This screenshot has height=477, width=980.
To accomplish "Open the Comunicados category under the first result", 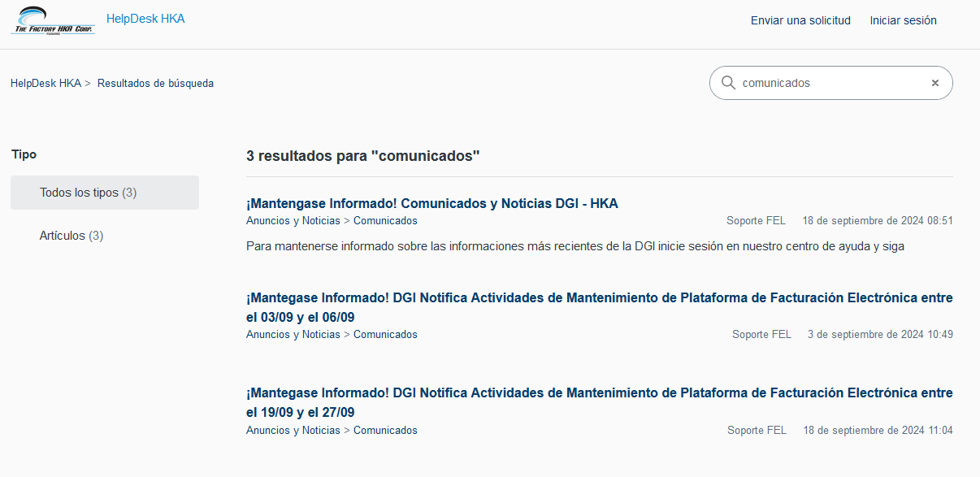I will pos(385,221).
